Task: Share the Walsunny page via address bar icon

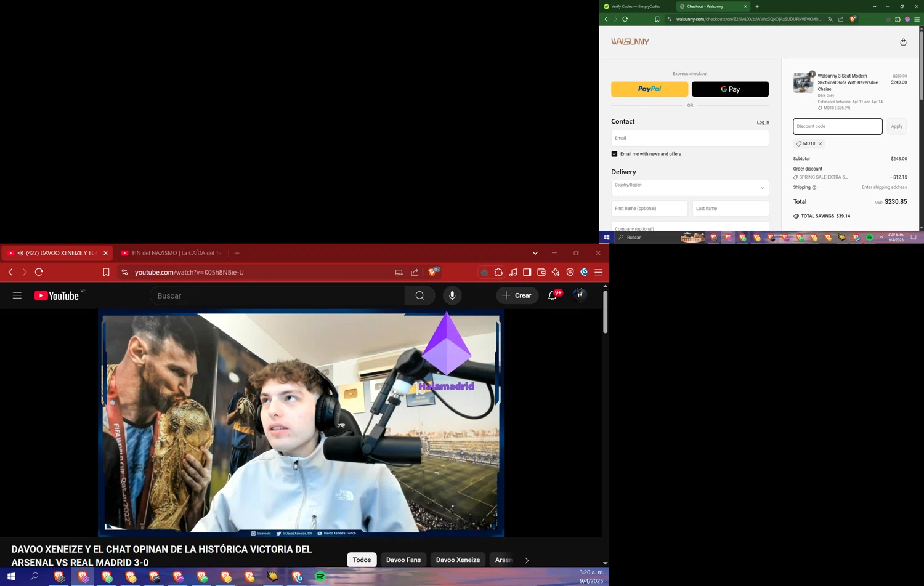Action: [841, 19]
